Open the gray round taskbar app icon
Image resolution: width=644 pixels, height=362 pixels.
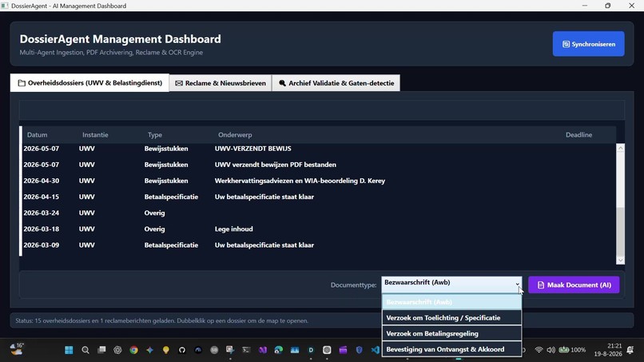click(x=214, y=350)
